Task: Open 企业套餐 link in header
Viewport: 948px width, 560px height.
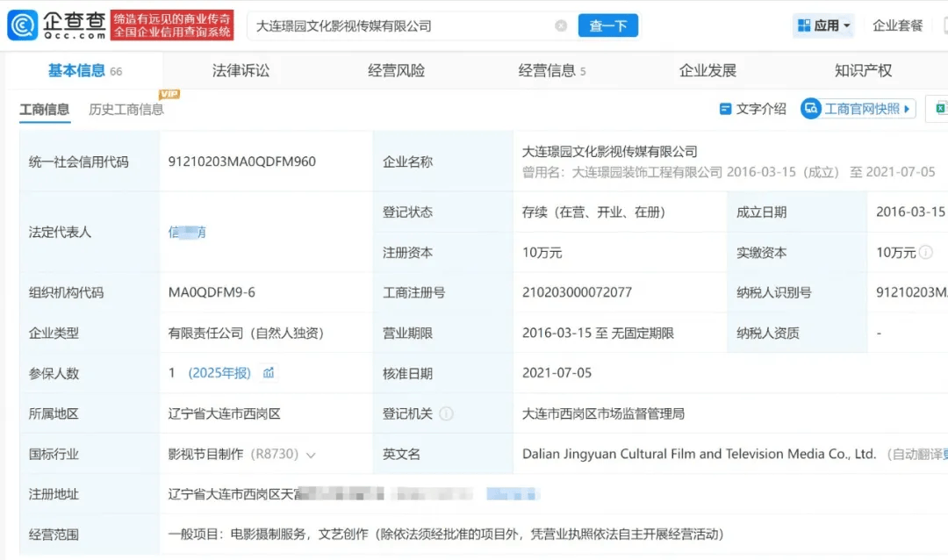Action: (897, 25)
